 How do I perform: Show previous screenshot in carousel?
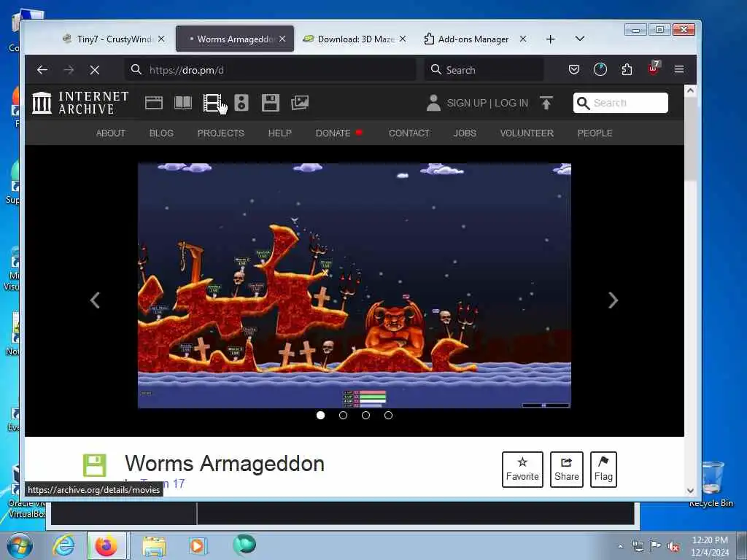(x=96, y=300)
